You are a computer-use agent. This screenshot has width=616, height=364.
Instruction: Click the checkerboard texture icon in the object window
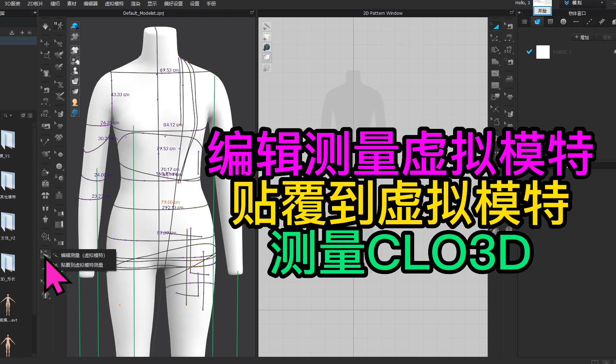(x=550, y=21)
